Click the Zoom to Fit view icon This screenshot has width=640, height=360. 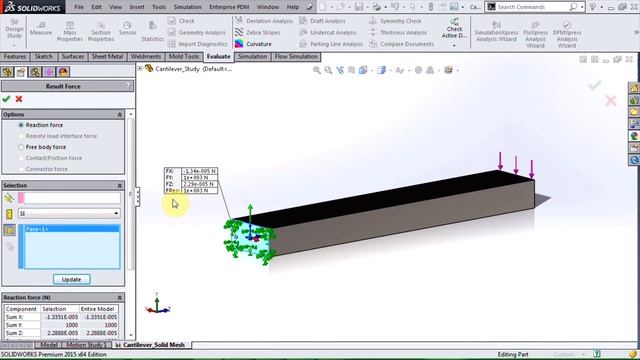point(316,70)
